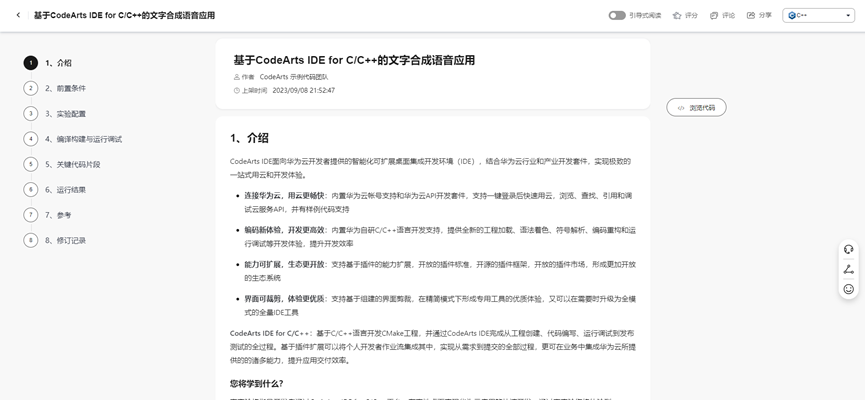Viewport: 865px width, 400px height.
Task: Click the comment bubble icon
Action: point(714,15)
